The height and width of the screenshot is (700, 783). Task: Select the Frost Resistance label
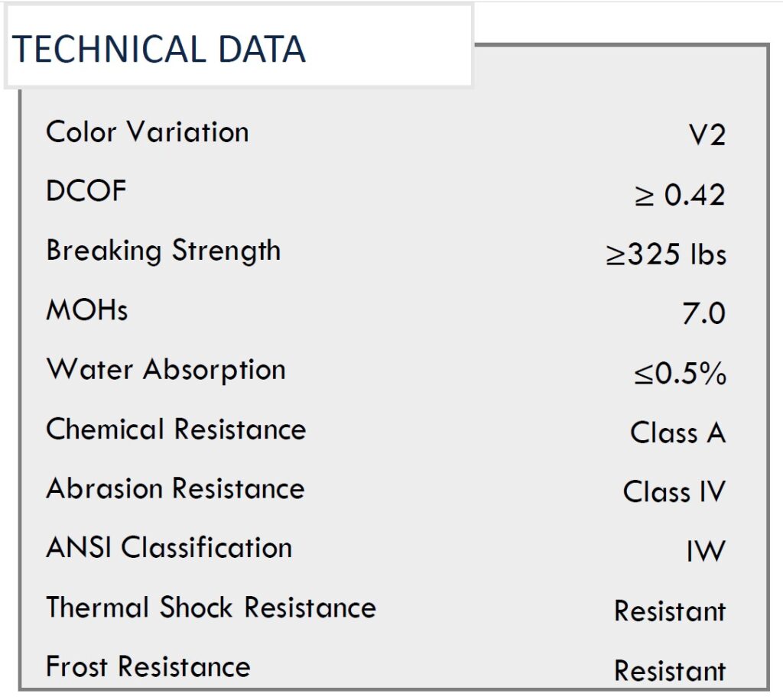[148, 666]
